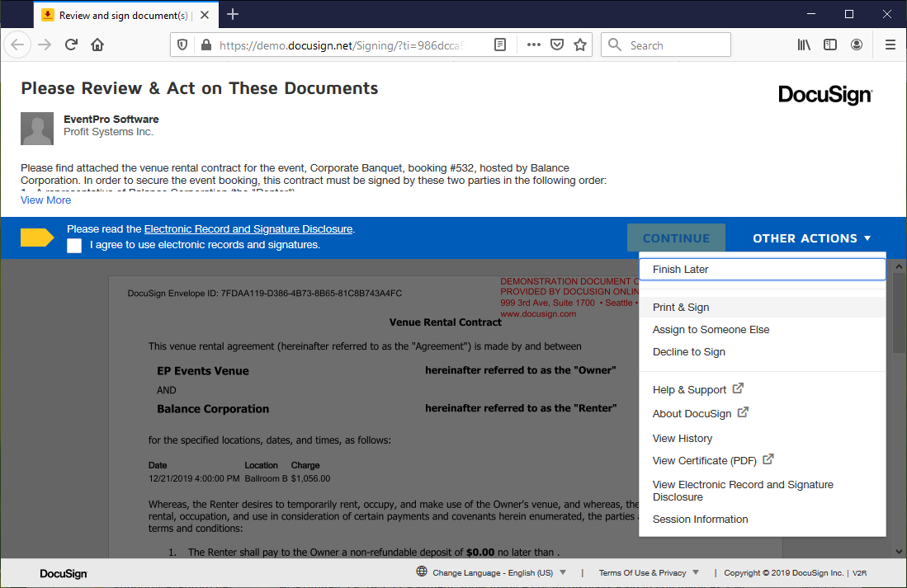
Task: Bookmark this page with the star
Action: 580,45
